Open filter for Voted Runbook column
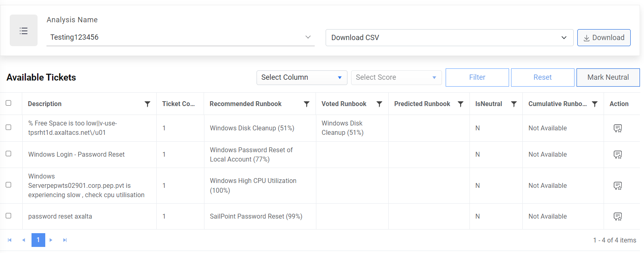Image resolution: width=644 pixels, height=253 pixels. click(x=379, y=104)
